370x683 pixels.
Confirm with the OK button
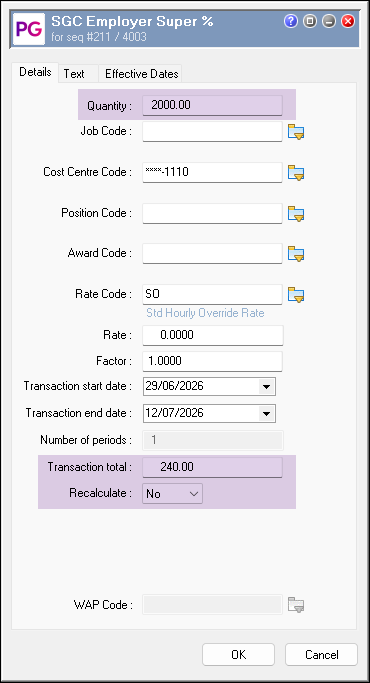tap(238, 655)
